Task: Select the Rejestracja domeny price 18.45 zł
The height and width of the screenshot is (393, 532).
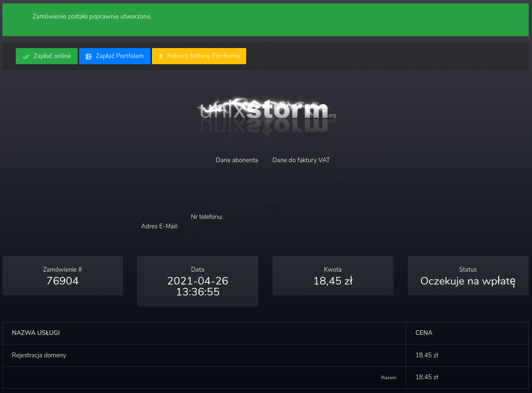Action: point(427,355)
